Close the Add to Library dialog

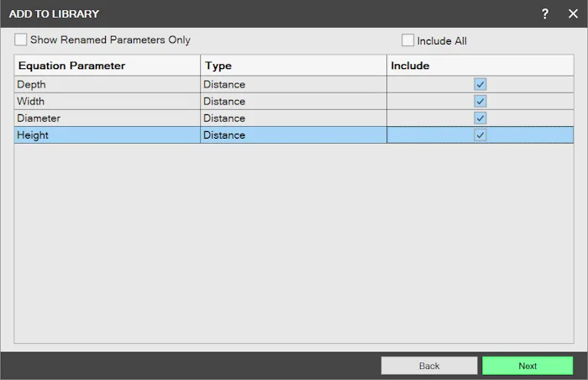pyautogui.click(x=573, y=14)
